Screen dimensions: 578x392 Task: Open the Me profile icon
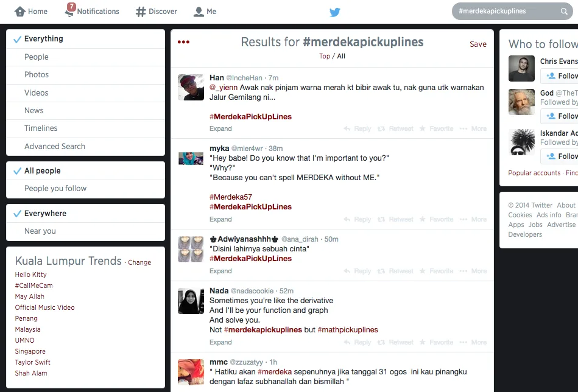coord(199,12)
